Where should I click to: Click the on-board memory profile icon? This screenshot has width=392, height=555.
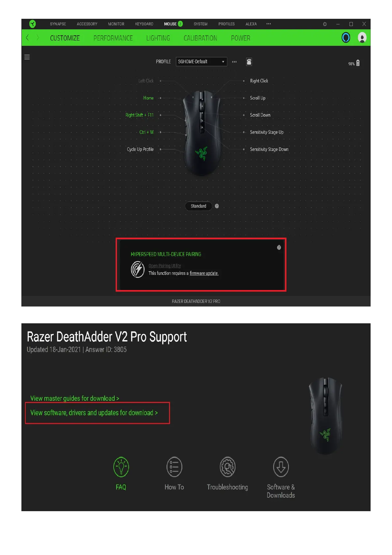click(249, 62)
